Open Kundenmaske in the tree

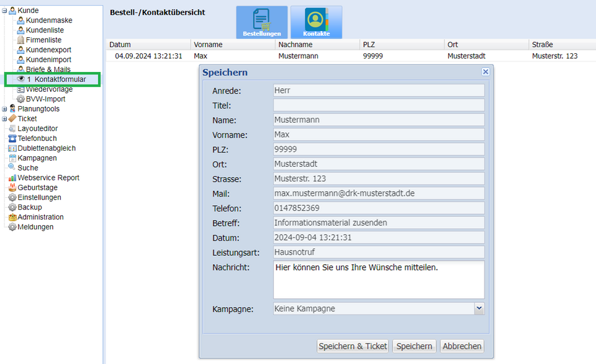(x=49, y=20)
